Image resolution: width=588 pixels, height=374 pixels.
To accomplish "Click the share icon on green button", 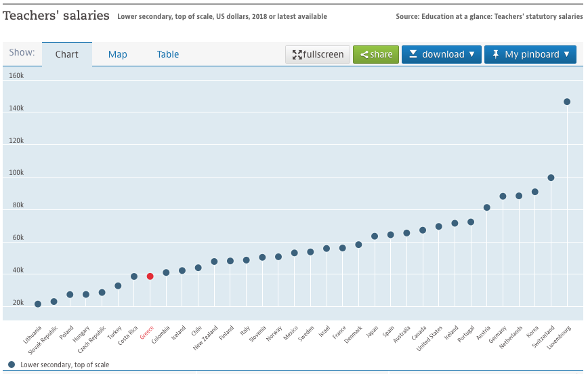I will pyautogui.click(x=364, y=55).
